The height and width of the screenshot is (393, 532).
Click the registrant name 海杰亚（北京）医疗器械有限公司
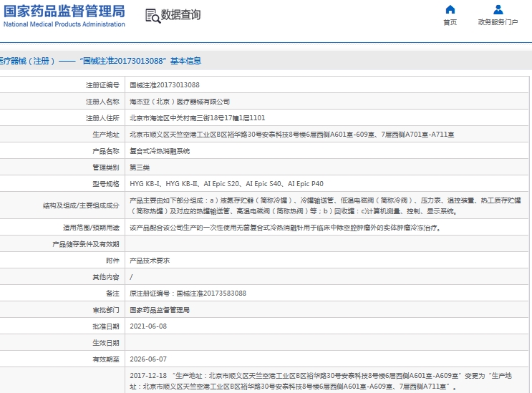pos(180,102)
